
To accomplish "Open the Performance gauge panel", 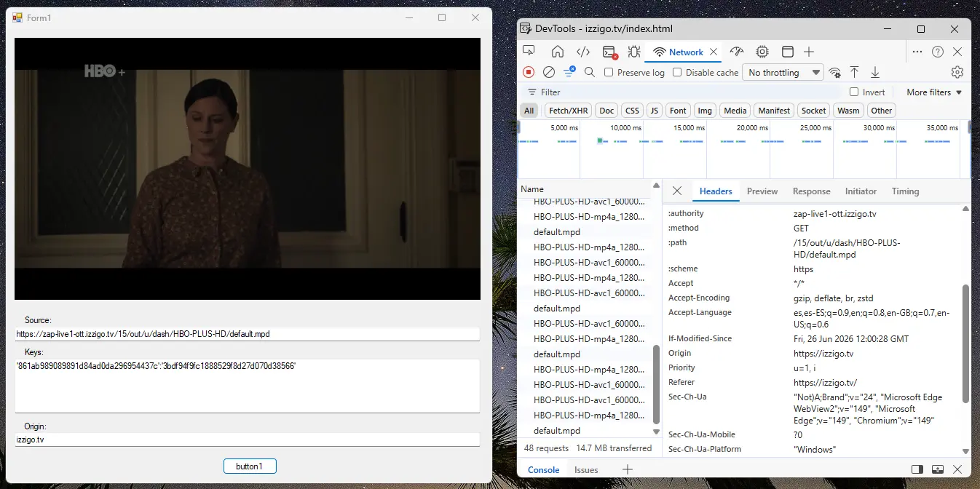I will (737, 51).
